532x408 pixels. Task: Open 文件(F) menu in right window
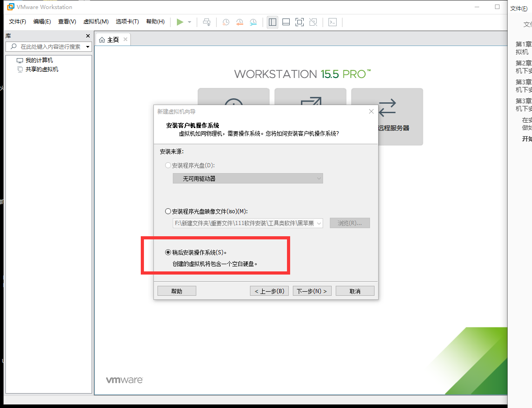[x=519, y=9]
